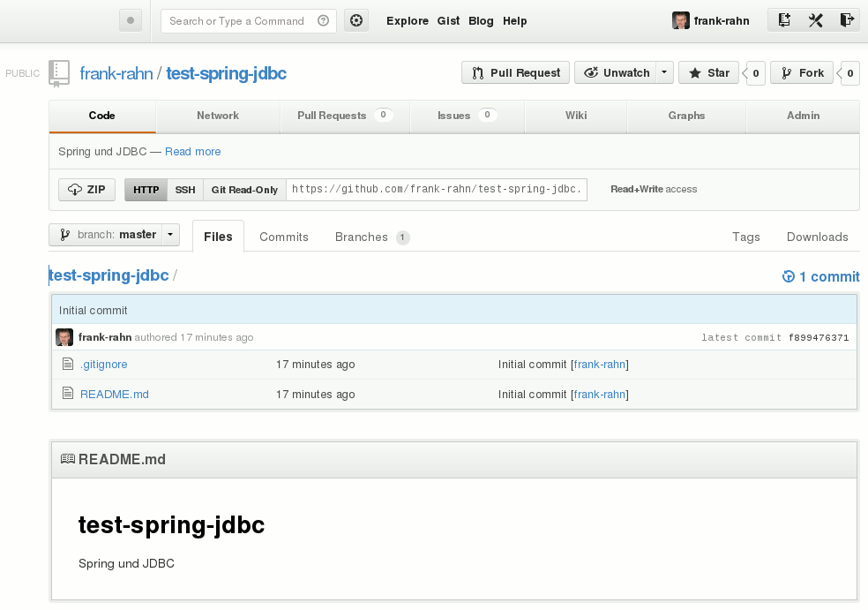Click the repository book icon
Viewport: 868px width, 610px height.
point(59,73)
